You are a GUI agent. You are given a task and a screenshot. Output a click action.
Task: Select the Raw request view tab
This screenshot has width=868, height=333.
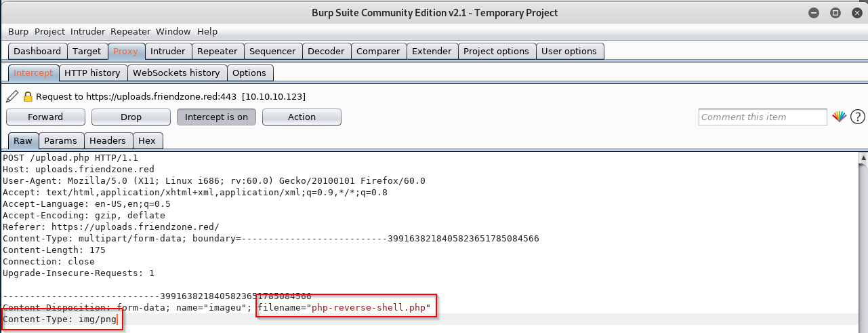click(22, 140)
